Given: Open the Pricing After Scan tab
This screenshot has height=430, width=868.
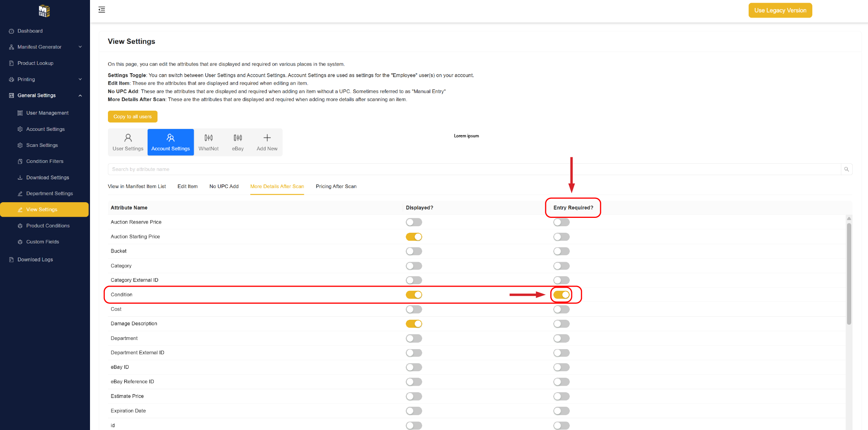Looking at the screenshot, I should click(x=336, y=186).
